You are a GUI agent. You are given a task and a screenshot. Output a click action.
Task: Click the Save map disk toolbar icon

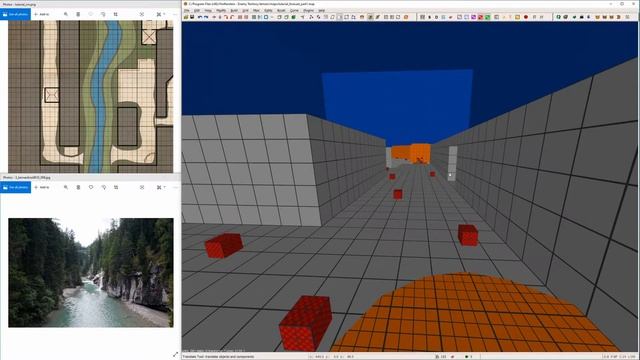[x=192, y=17]
